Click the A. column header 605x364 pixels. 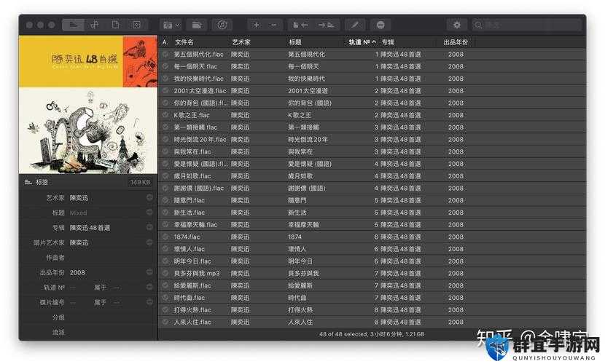165,42
